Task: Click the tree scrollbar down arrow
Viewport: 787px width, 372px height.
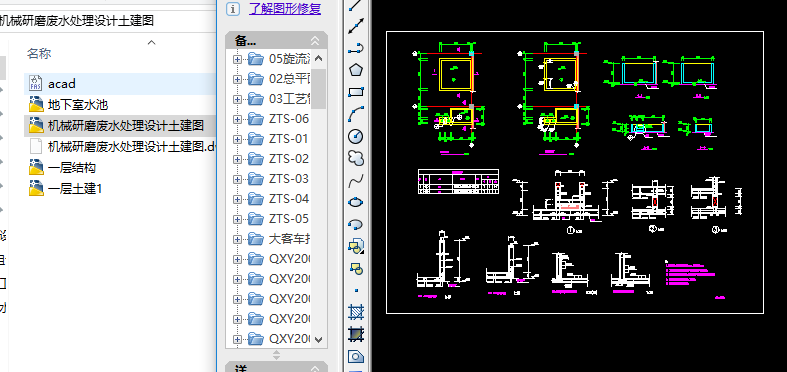Action: pyautogui.click(x=318, y=340)
